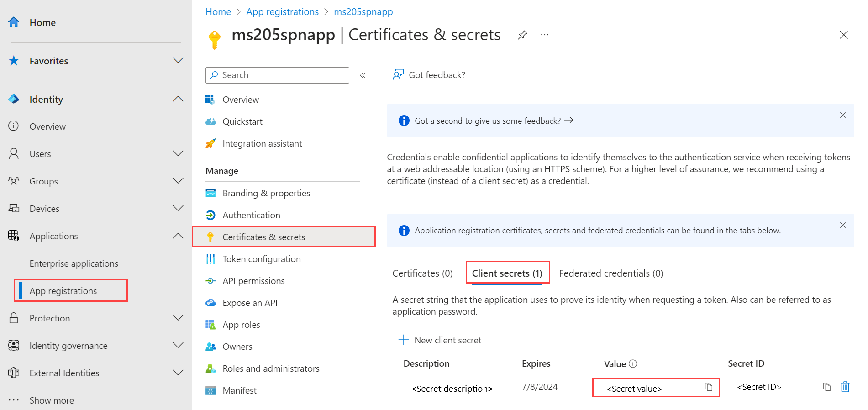Switch to the Certificates (0) tab
The image size is (868, 410).
tap(422, 273)
